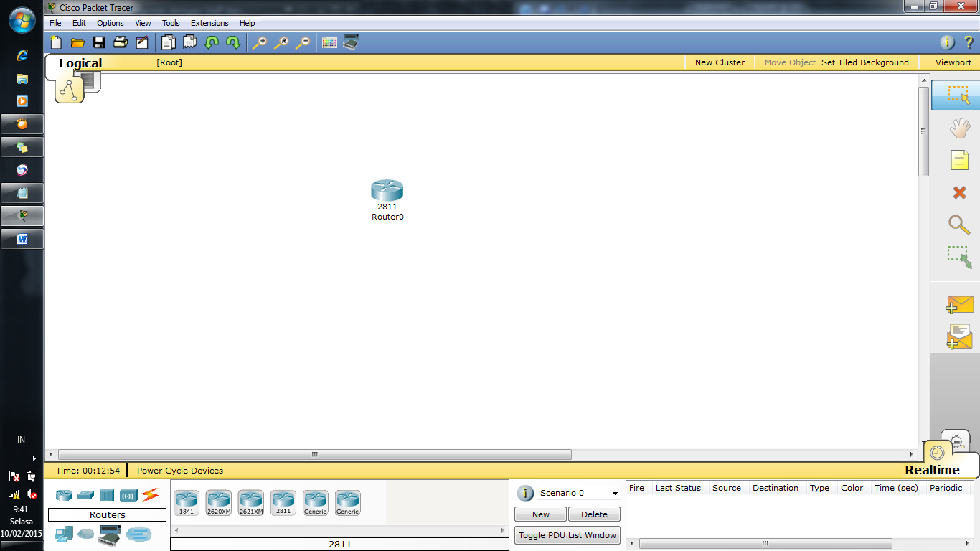Open the File menu
This screenshot has width=980, height=551.
click(55, 23)
